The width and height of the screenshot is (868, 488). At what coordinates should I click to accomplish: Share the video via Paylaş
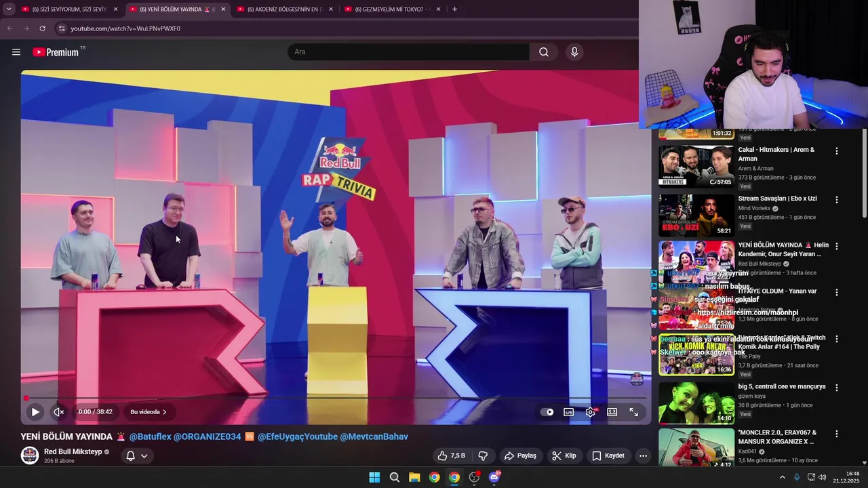tap(521, 455)
